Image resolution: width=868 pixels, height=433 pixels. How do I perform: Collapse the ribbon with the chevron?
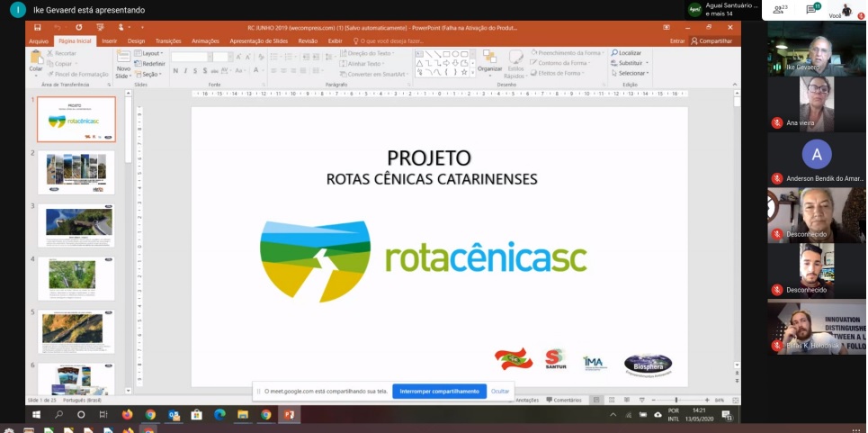click(x=735, y=85)
